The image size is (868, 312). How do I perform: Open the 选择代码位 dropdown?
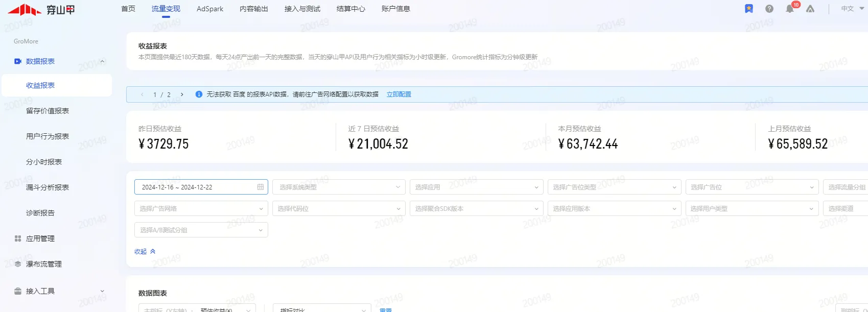coord(339,208)
